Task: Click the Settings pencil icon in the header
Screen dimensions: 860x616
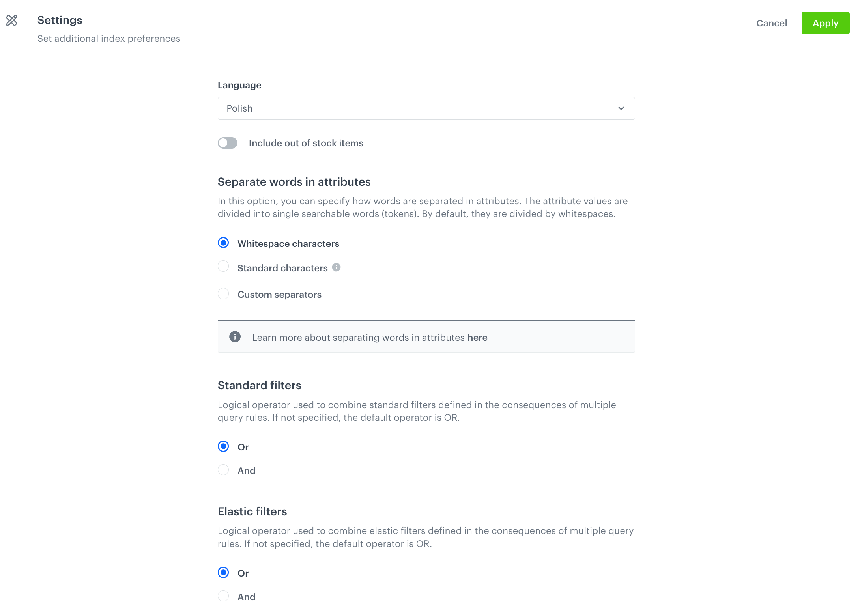Action: point(11,21)
